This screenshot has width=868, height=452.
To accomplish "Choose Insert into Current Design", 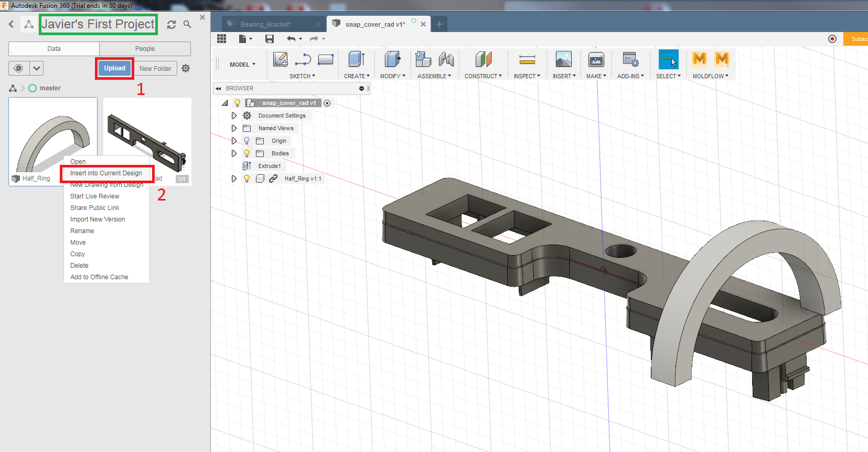I will coord(106,173).
